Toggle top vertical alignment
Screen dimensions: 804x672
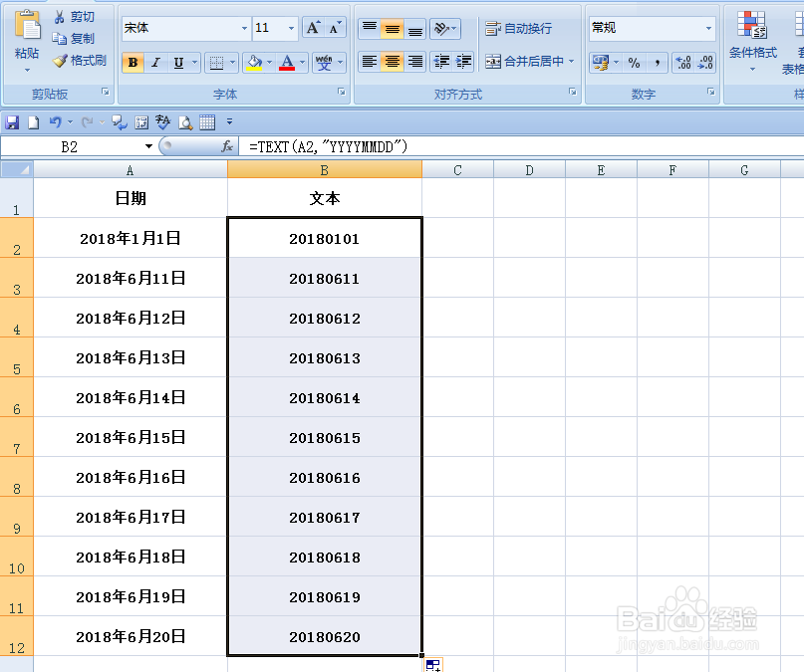point(370,28)
